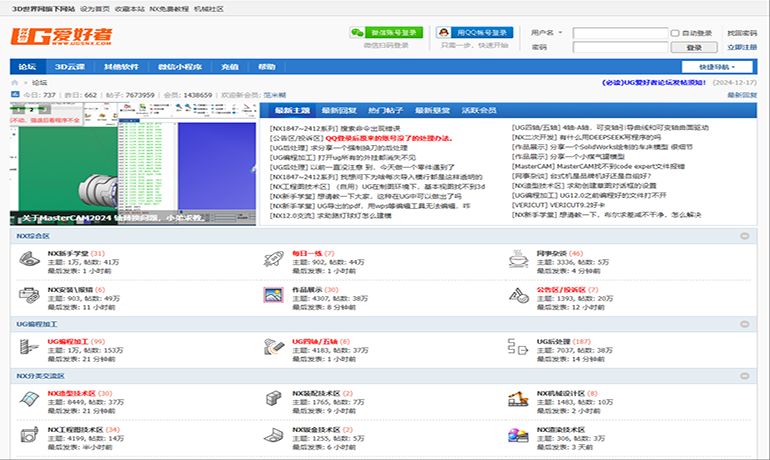Click the 公告区/投诉区 forum icon
The image size is (770, 460).
click(x=518, y=295)
